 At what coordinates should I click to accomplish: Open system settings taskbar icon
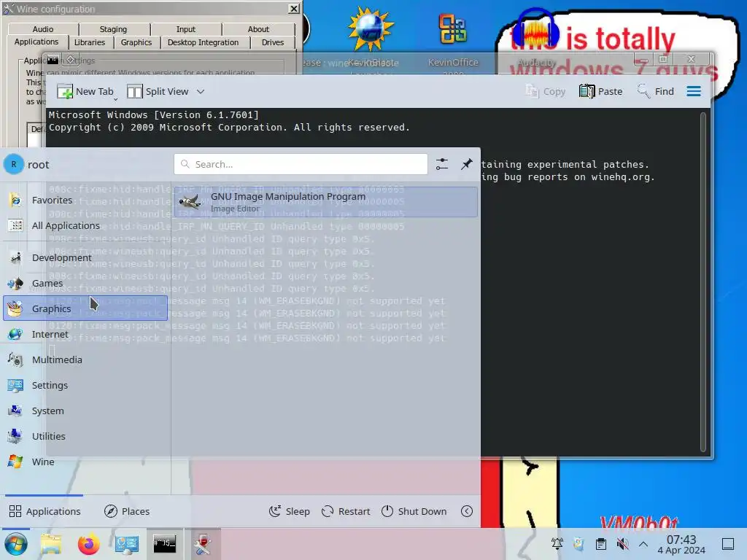(x=127, y=544)
